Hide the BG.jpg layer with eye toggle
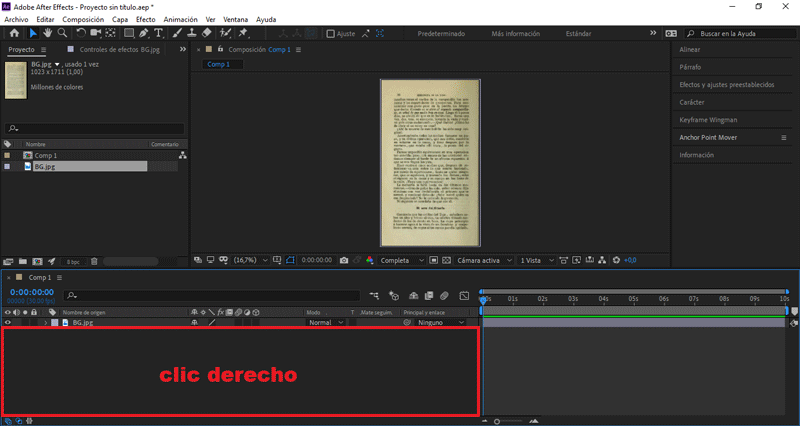This screenshot has width=800, height=426. [x=8, y=323]
